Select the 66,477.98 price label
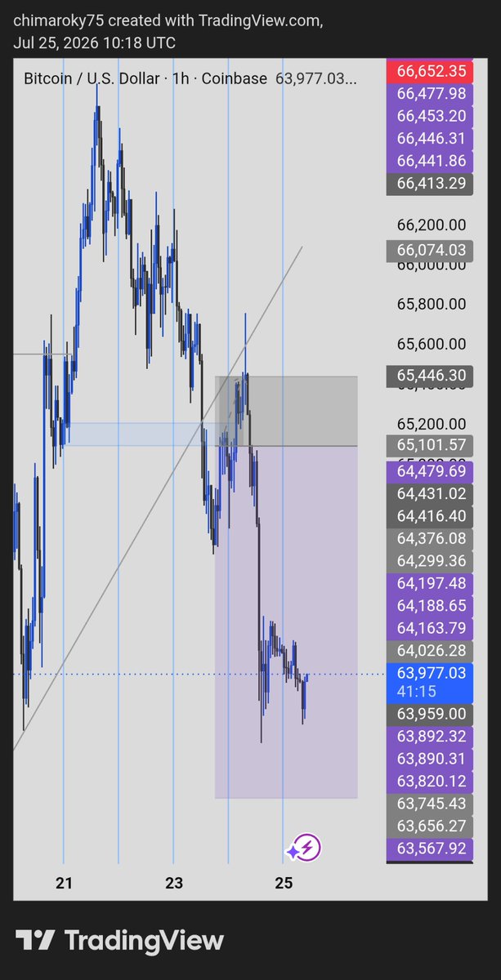The image size is (501, 980). click(430, 93)
